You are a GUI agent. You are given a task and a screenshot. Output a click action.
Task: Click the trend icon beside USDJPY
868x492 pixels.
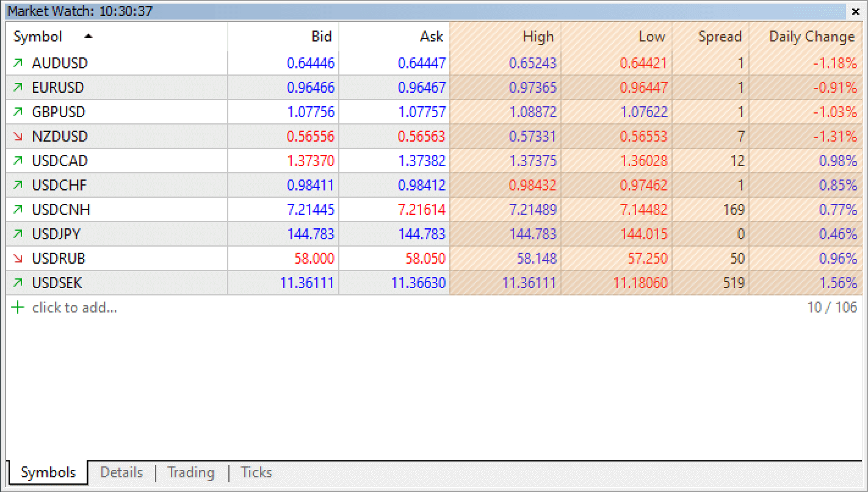point(18,234)
